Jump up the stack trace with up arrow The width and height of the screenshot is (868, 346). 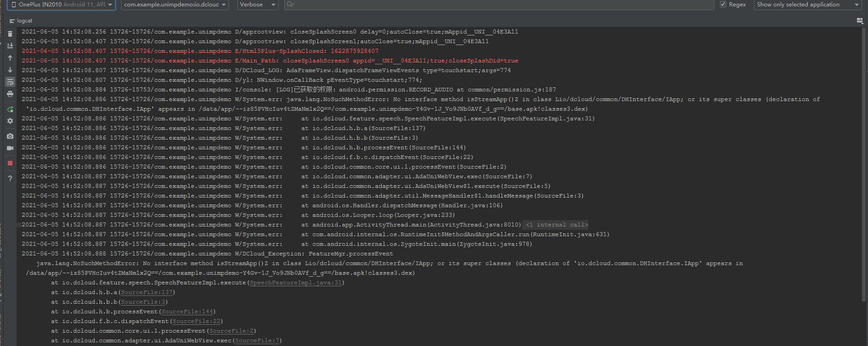coord(10,58)
